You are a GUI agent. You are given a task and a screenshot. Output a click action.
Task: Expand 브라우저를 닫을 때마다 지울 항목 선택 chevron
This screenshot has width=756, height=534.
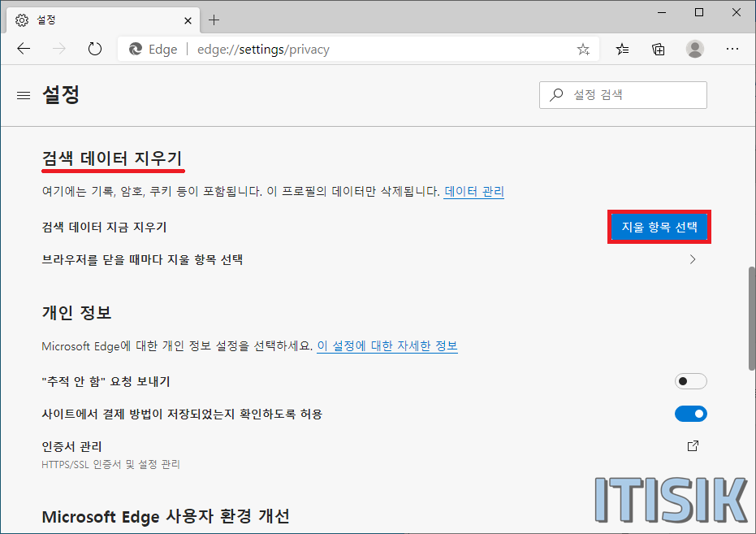[693, 259]
